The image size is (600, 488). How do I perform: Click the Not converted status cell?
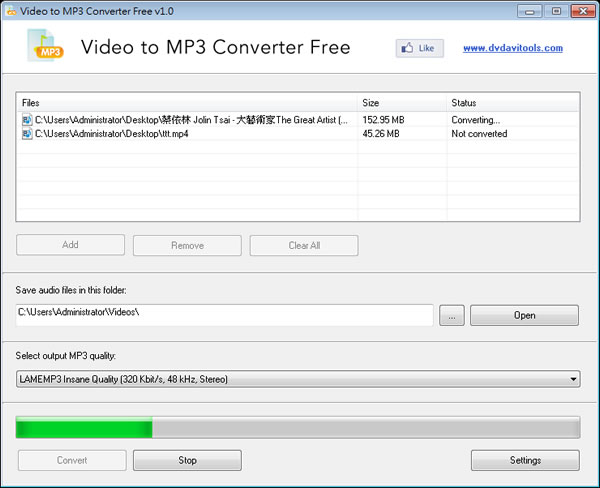click(x=479, y=134)
